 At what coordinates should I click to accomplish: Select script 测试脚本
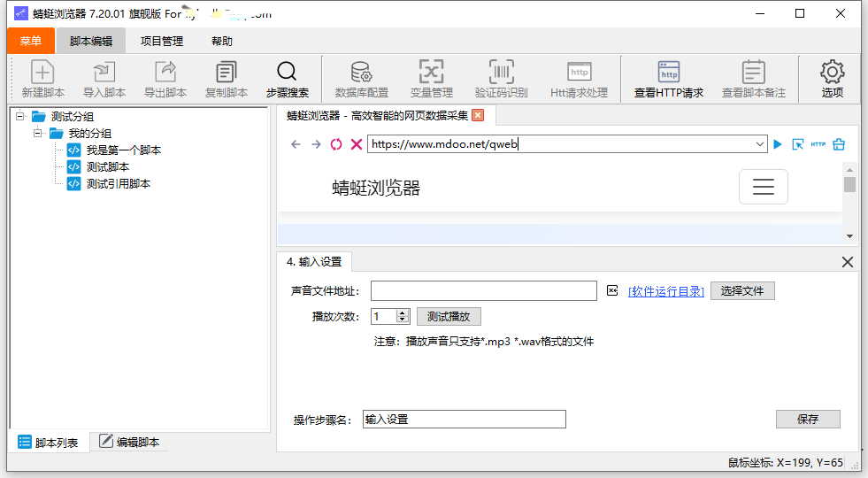click(108, 166)
